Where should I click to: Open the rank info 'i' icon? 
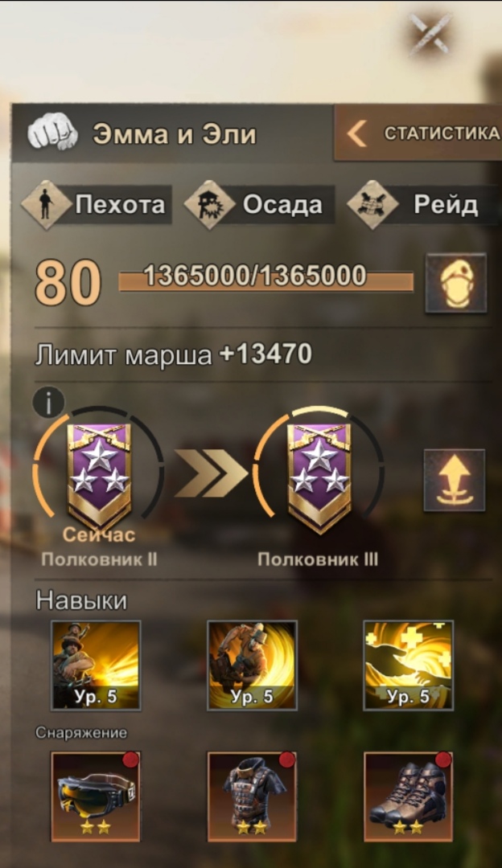(48, 402)
